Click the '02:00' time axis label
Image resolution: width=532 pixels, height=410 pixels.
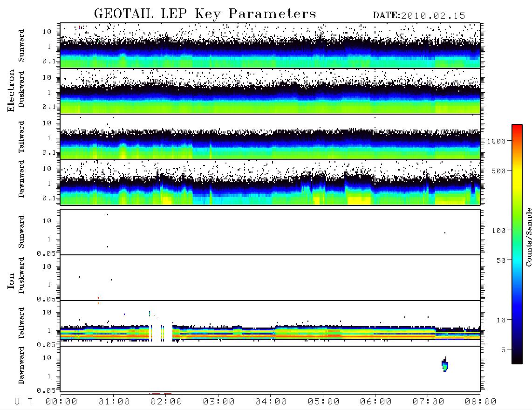tap(166, 402)
